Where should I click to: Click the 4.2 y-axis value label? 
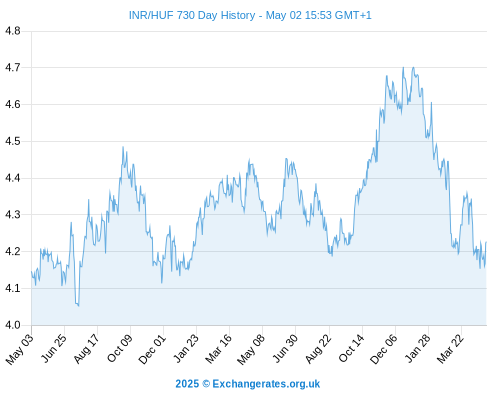pos(13,251)
